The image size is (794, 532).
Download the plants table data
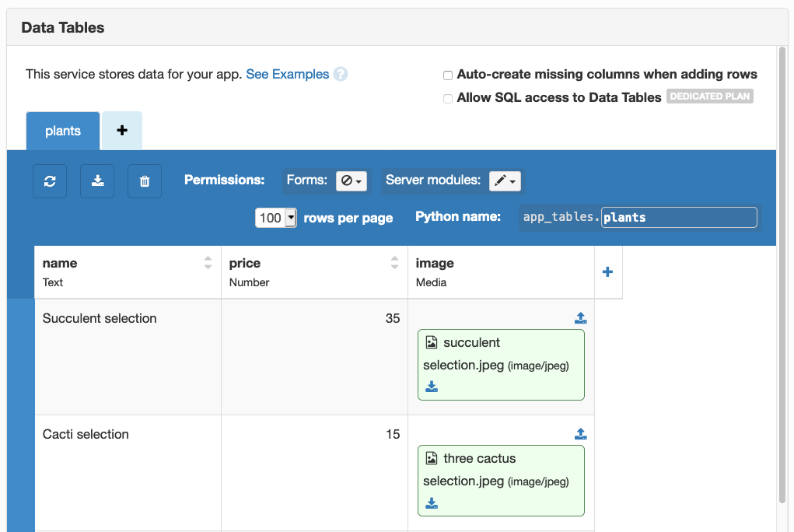click(97, 181)
